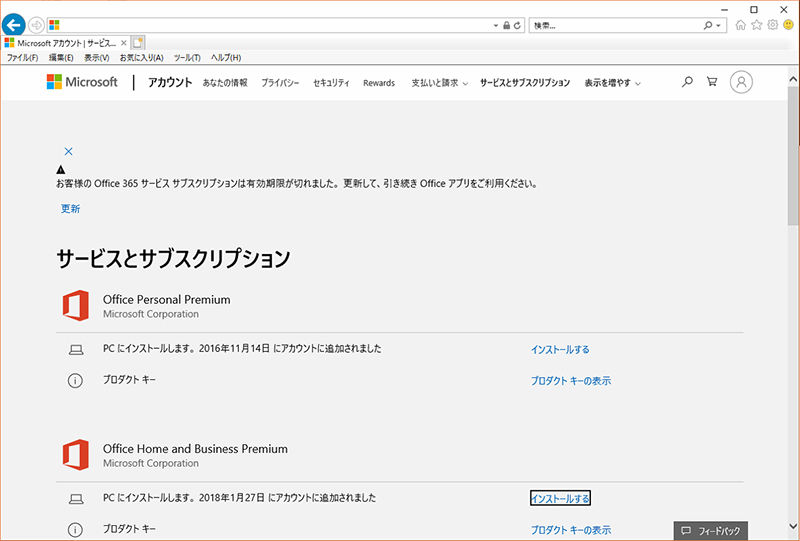Image resolution: width=800 pixels, height=541 pixels.
Task: Open the search provider dropdown arrow
Action: coord(718,26)
